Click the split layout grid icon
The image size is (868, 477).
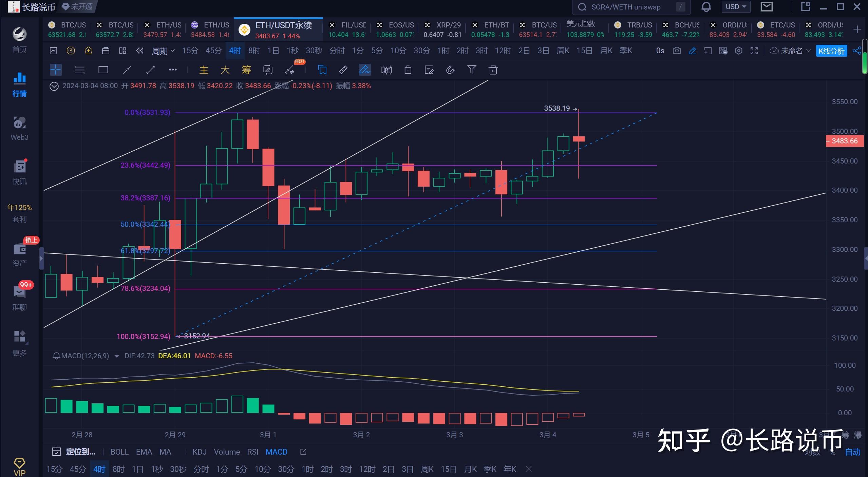pyautogui.click(x=122, y=51)
